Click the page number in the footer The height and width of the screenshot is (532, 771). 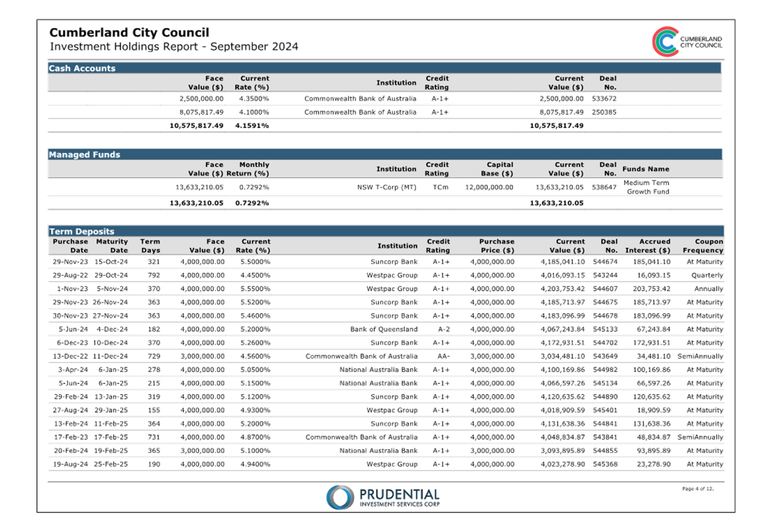click(x=698, y=489)
